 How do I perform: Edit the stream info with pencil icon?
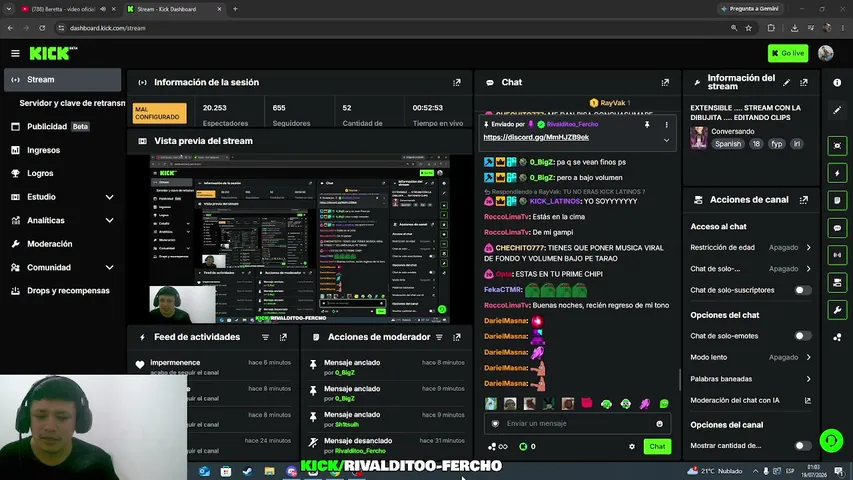pyautogui.click(x=787, y=83)
